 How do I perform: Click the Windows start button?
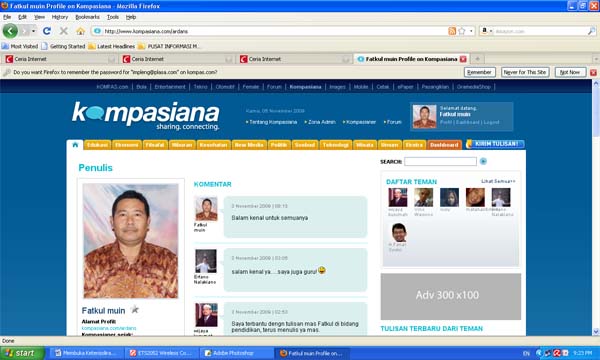[22, 353]
